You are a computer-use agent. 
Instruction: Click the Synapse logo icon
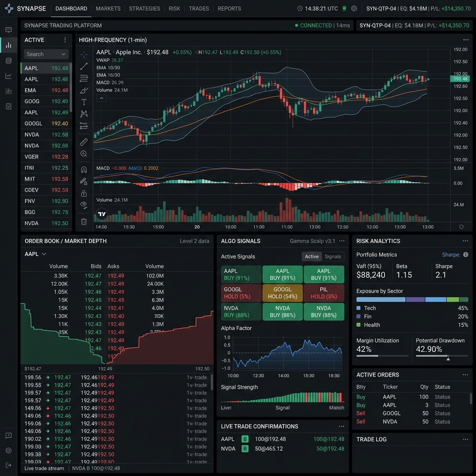click(9, 8)
